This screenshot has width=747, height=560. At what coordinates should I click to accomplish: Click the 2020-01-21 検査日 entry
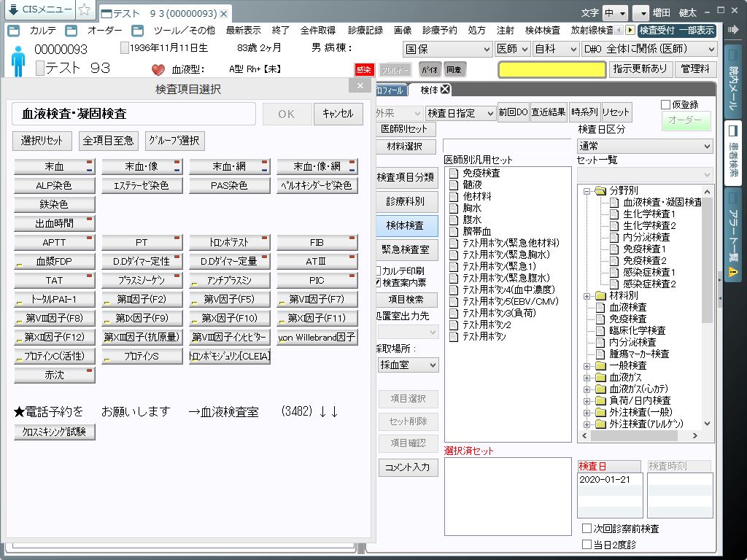(x=610, y=480)
